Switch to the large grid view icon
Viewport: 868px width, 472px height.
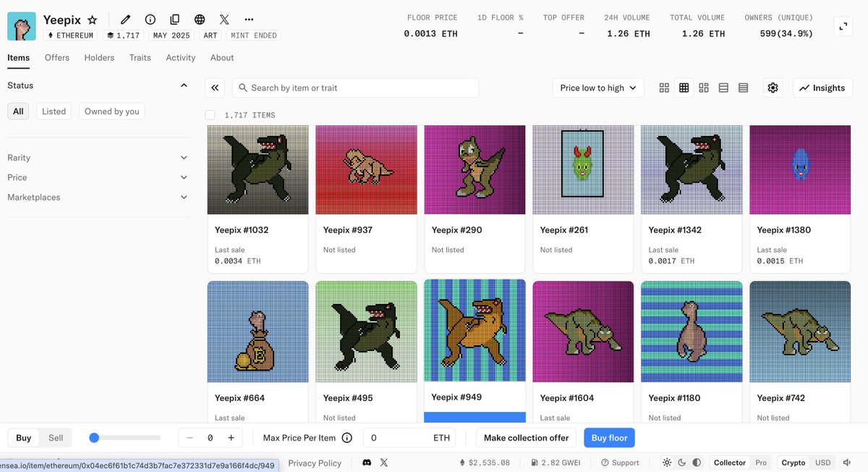click(664, 88)
